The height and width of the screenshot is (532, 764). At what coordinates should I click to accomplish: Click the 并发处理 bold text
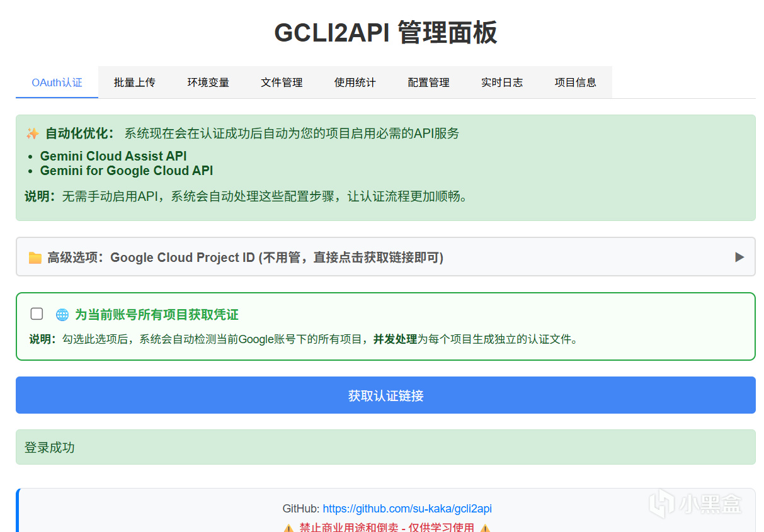tap(396, 339)
